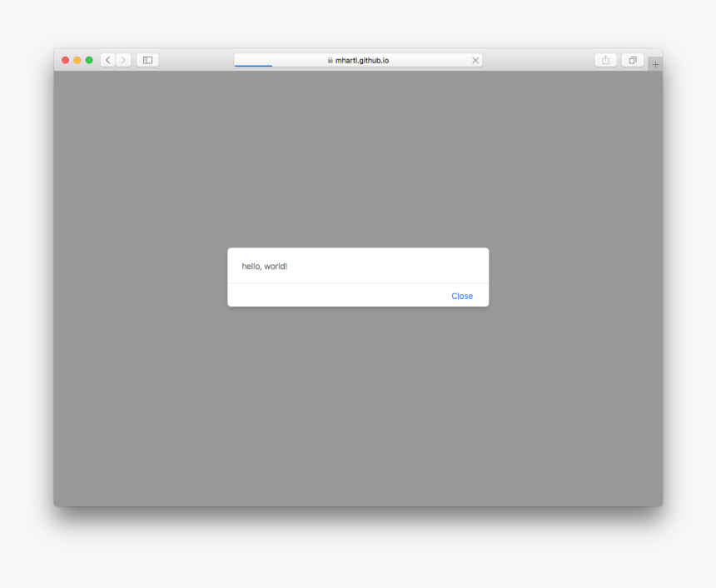Click the forward navigation arrow
This screenshot has height=588, width=716.
tap(123, 59)
